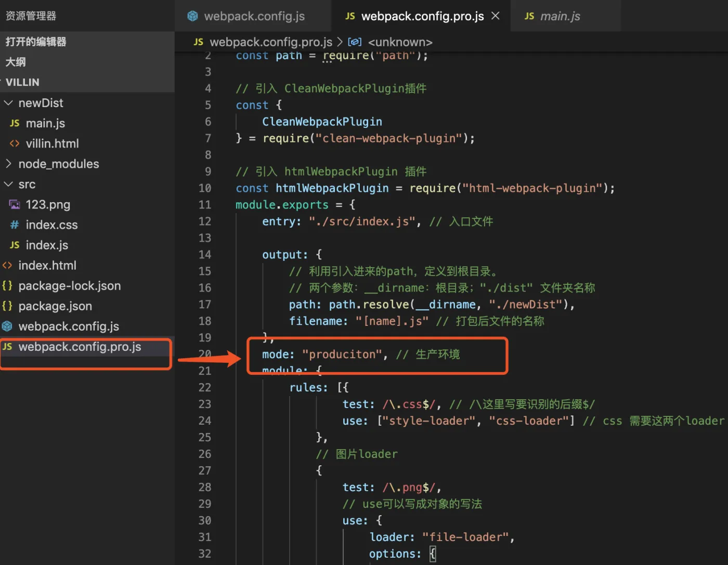Click the image icon beside 123.png

15,204
